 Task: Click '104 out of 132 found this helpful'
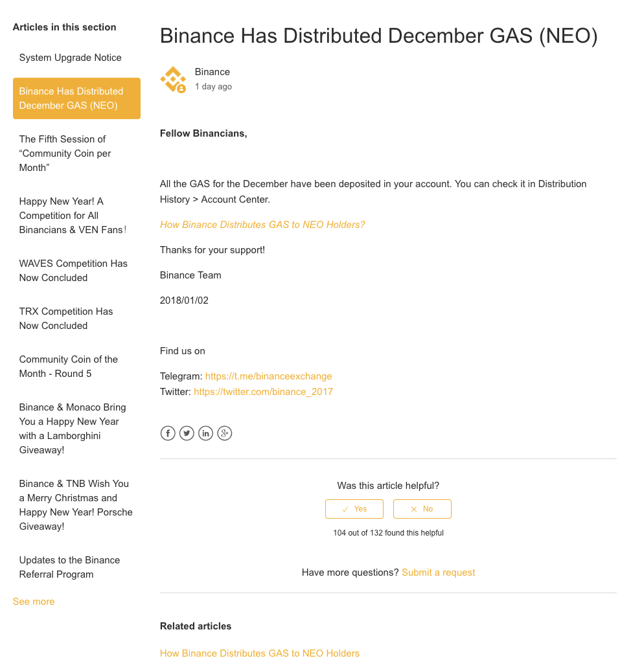click(x=388, y=532)
